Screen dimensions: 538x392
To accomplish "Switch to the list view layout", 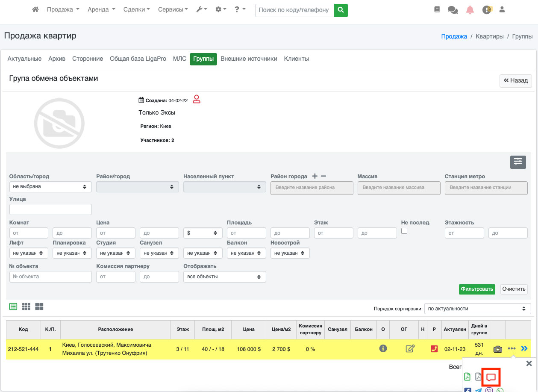I will (x=13, y=307).
